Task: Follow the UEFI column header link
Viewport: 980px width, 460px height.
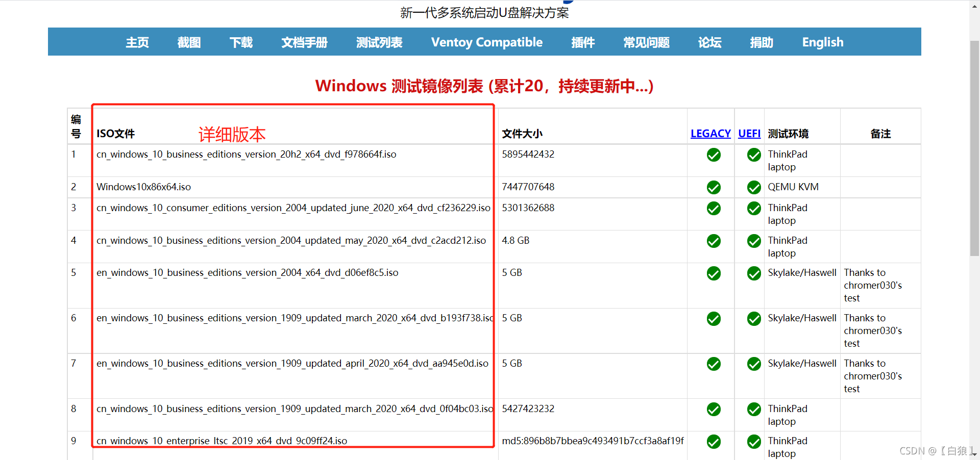Action: pyautogui.click(x=749, y=134)
